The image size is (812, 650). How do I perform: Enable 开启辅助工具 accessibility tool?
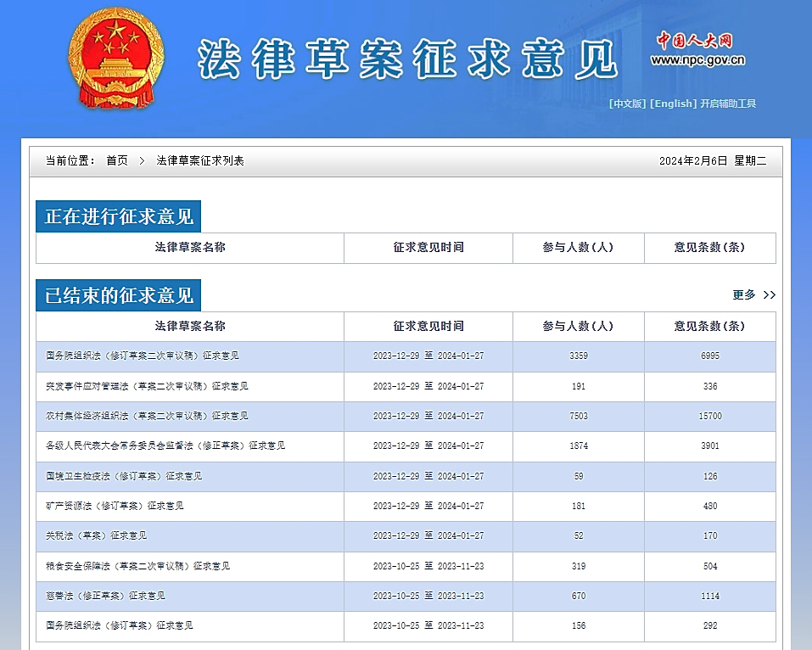(728, 104)
